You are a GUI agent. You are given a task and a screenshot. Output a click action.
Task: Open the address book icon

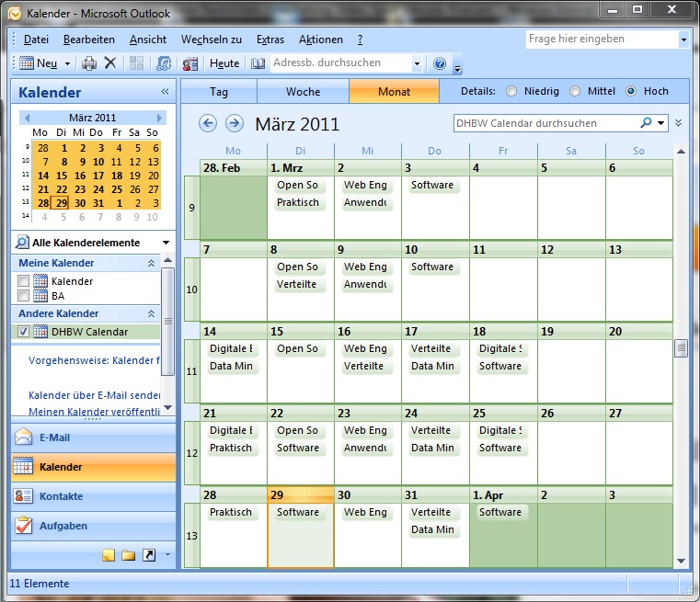coord(258,63)
